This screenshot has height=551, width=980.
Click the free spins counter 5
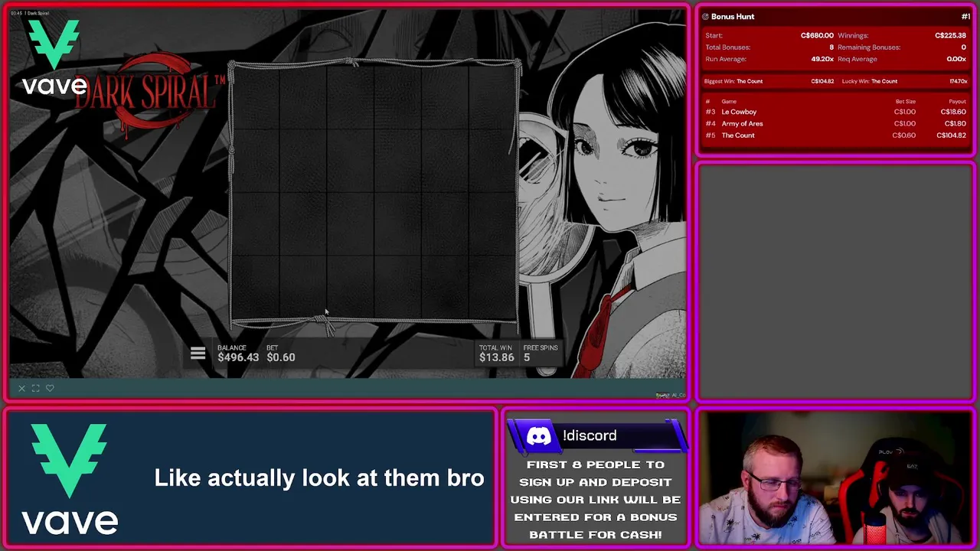click(x=527, y=357)
